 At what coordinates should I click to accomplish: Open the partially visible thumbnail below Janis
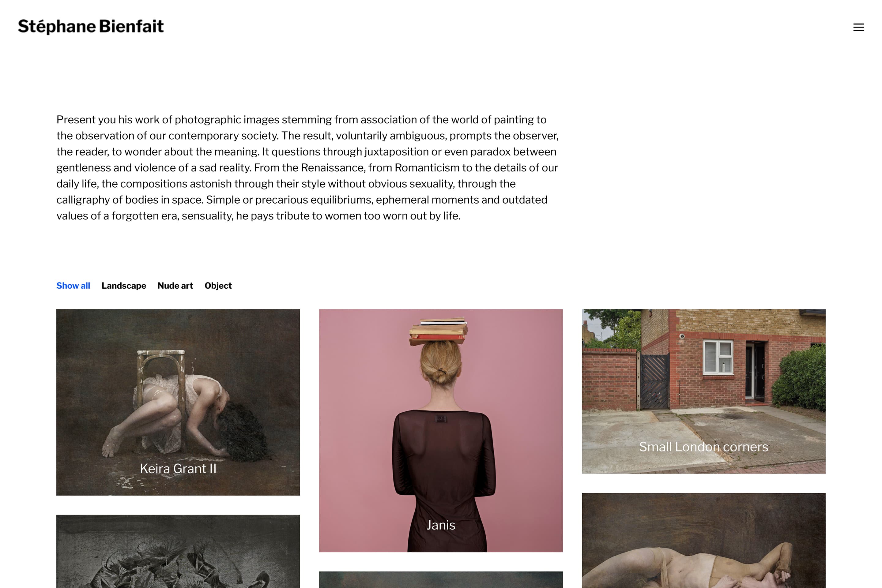pos(441,580)
